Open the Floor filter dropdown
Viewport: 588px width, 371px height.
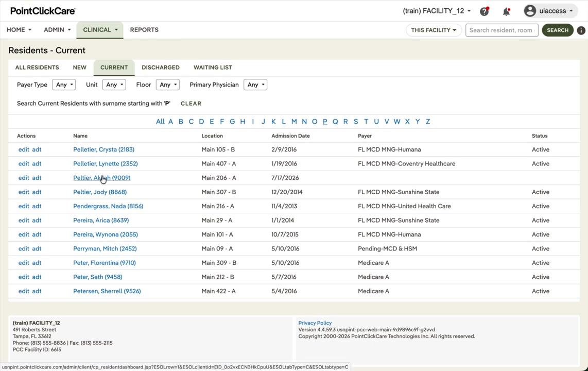pos(168,85)
